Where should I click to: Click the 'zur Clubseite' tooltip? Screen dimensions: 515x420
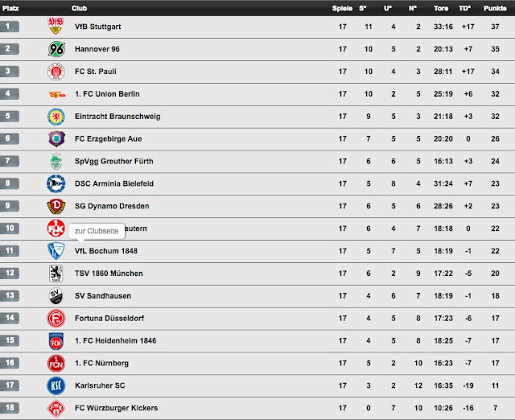click(x=97, y=231)
